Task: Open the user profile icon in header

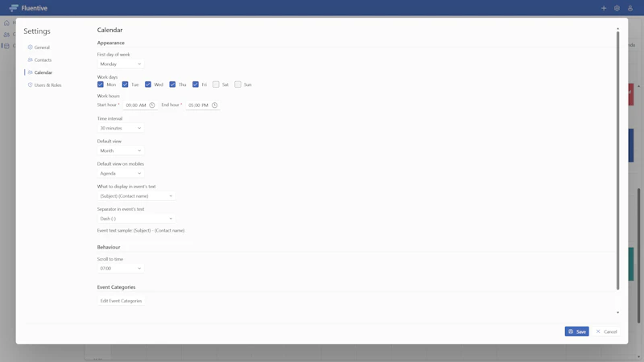Action: click(630, 8)
